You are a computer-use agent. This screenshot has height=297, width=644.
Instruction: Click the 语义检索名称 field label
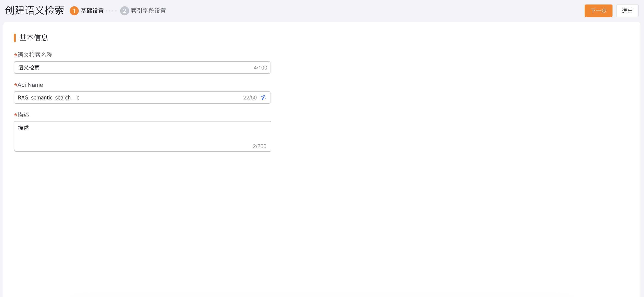pos(35,55)
